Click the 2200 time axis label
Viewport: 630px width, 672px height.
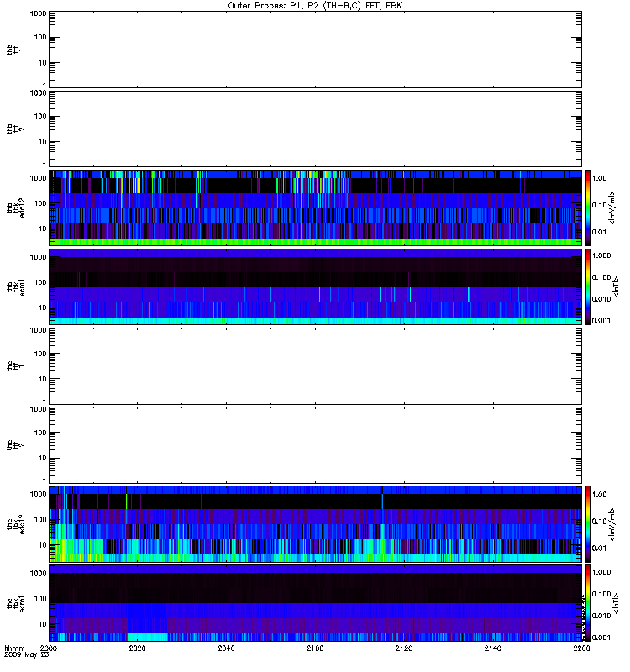(581, 648)
